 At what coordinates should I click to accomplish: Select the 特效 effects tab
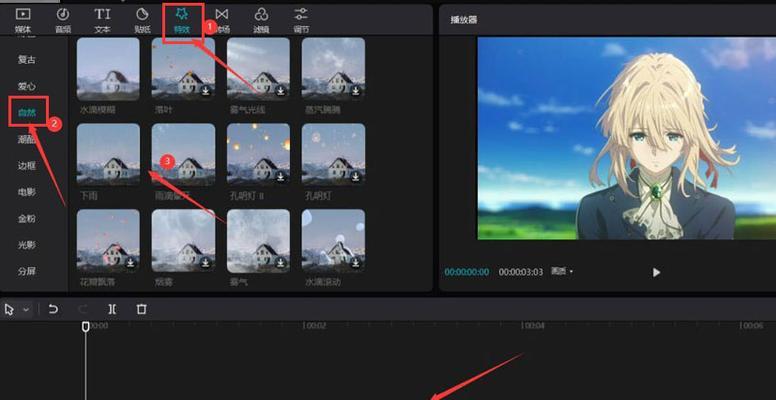click(182, 20)
